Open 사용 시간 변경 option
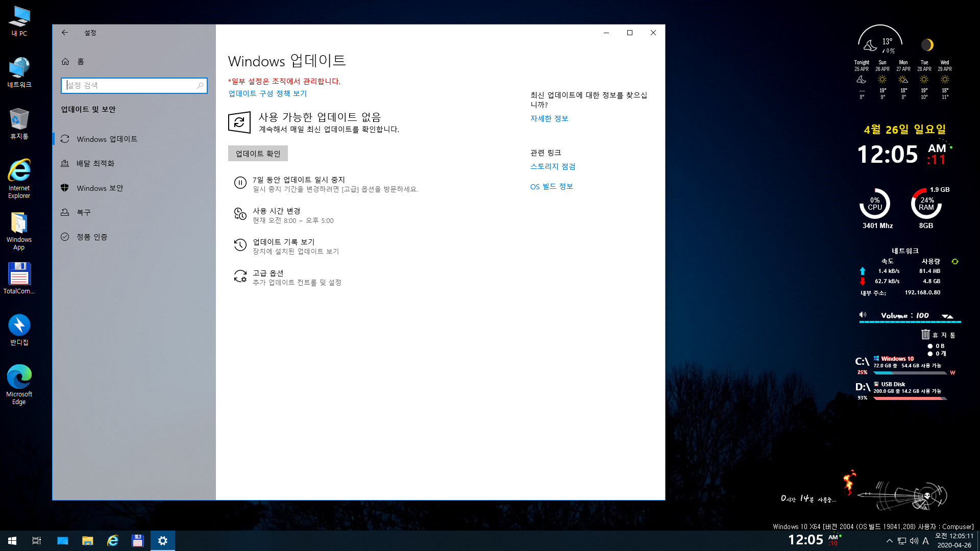The image size is (980, 551). [284, 215]
